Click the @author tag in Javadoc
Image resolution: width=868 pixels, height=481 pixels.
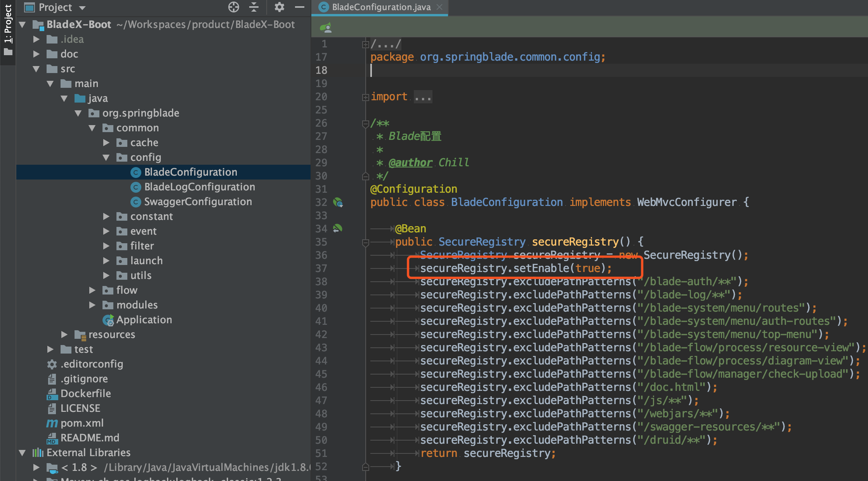410,163
